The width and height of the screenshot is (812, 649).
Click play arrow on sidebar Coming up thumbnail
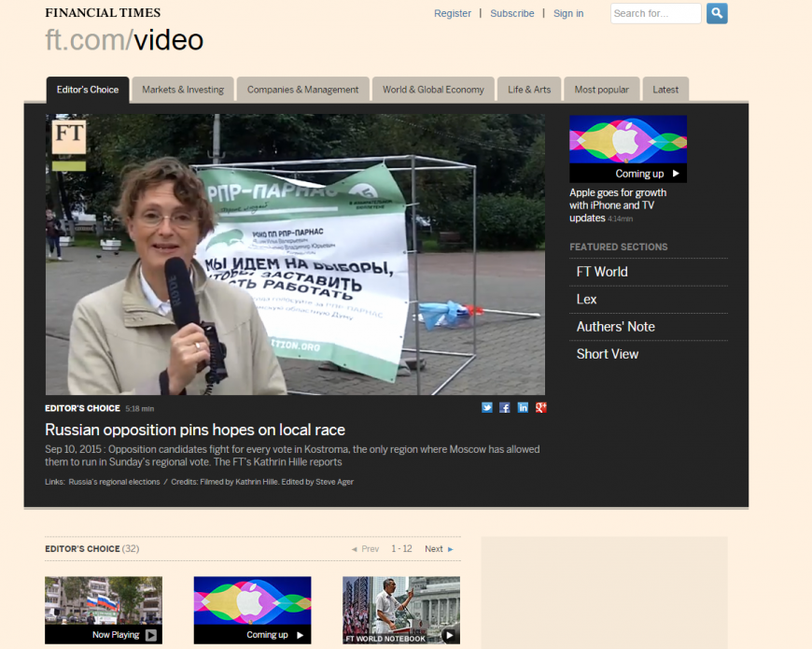[x=676, y=174]
